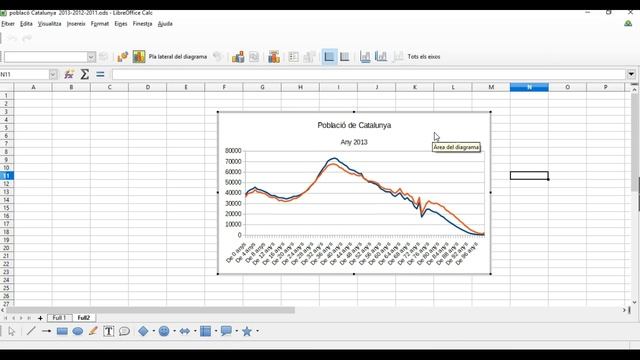This screenshot has width=640, height=360.
Task: Click the green update icon at top right
Action: [628, 24]
